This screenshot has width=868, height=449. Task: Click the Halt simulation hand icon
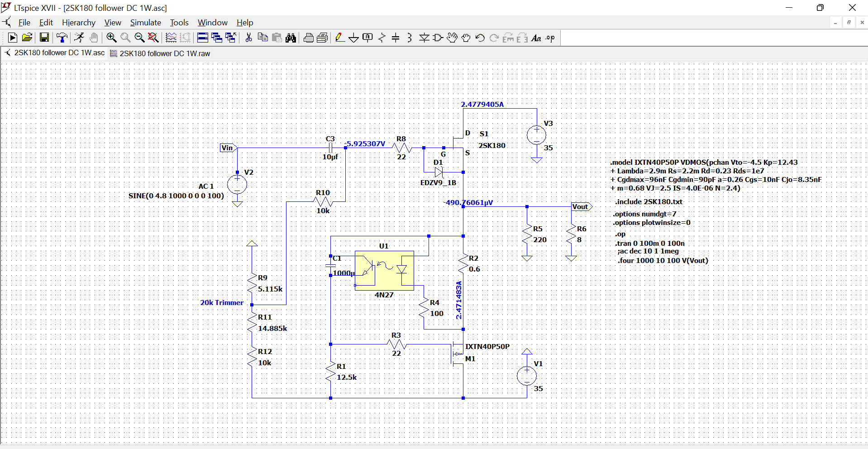pos(94,38)
